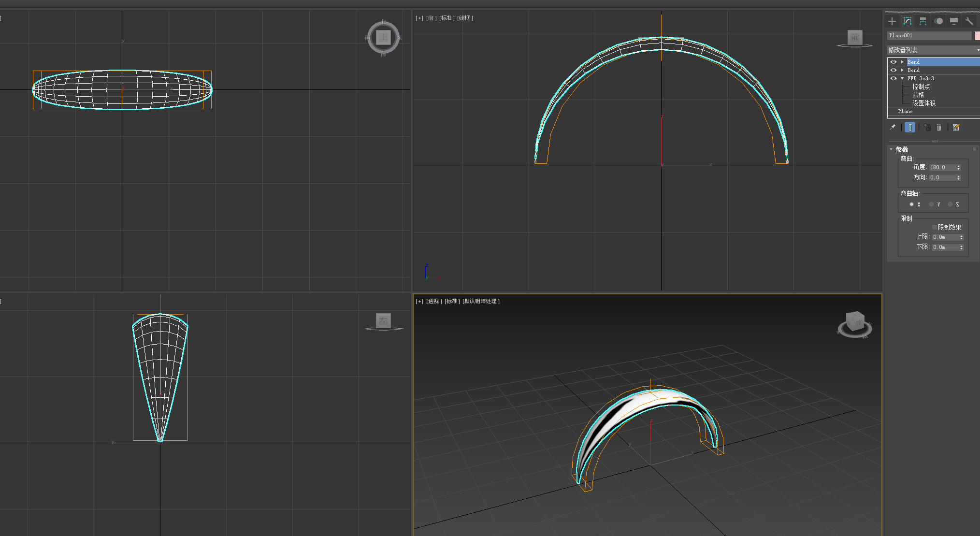Open Perspective viewport [透视] view menu

[433, 301]
